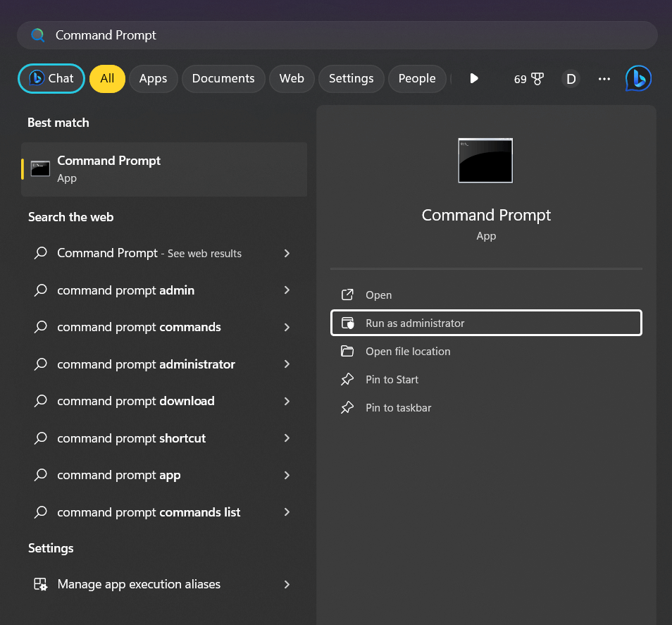
Task: Expand the Manage app execution aliases chevron
Action: point(287,584)
